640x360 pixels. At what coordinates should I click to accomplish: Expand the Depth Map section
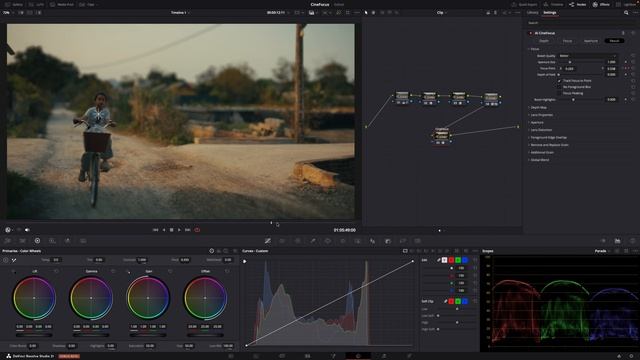pos(538,107)
